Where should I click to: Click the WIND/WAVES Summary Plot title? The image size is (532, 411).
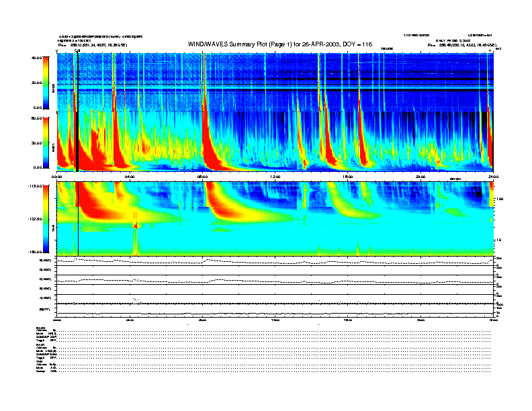pyautogui.click(x=280, y=44)
